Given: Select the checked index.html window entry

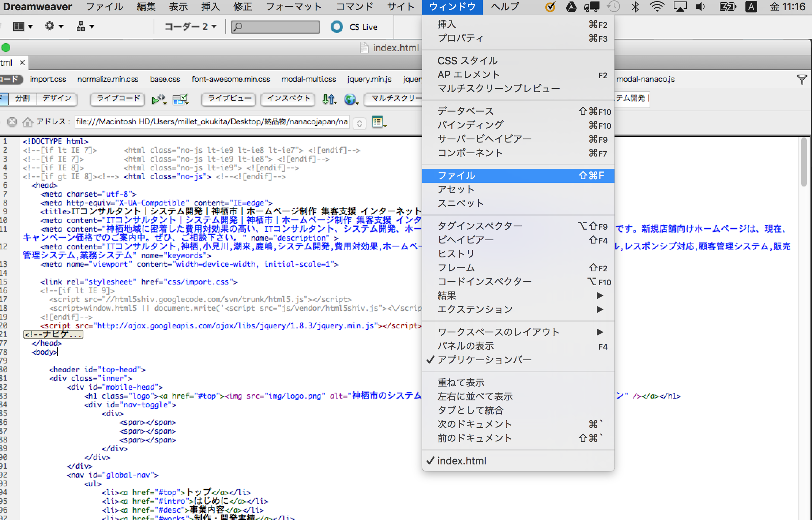Looking at the screenshot, I should 518,461.
